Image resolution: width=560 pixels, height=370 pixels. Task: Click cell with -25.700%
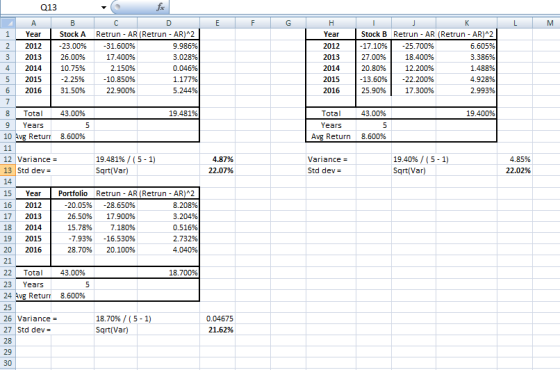coord(414,46)
